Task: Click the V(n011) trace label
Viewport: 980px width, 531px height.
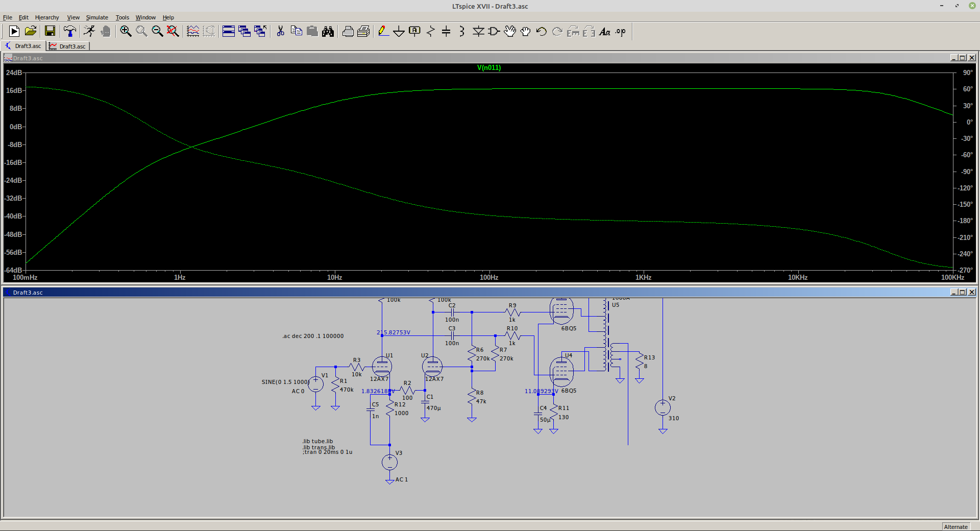Action: point(489,67)
